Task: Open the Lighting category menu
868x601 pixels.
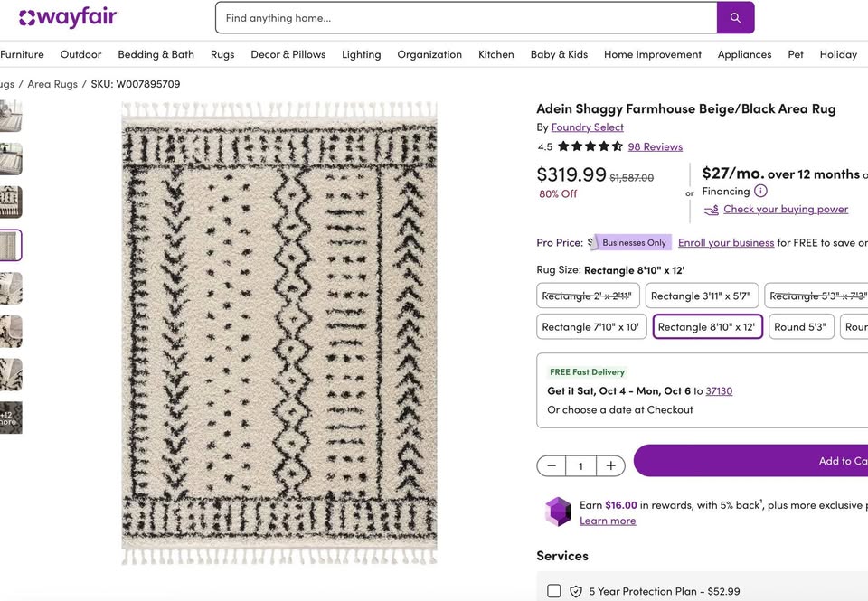Action: coord(361,54)
